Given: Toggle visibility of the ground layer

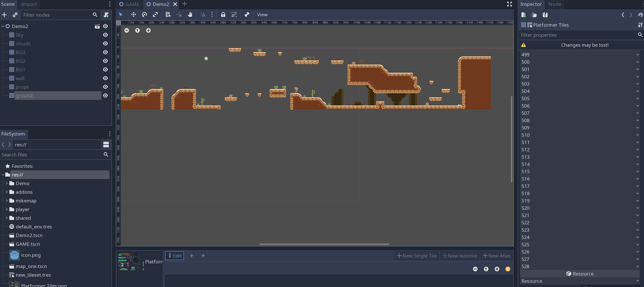Looking at the screenshot, I should (105, 95).
